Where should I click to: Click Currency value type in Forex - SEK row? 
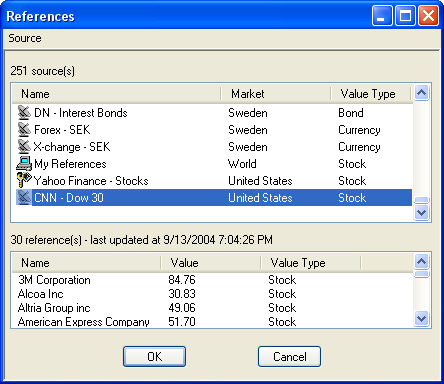[359, 130]
